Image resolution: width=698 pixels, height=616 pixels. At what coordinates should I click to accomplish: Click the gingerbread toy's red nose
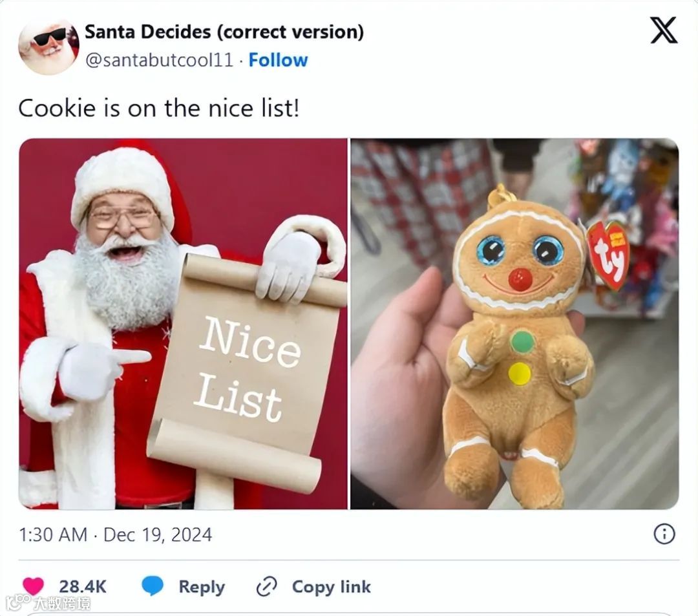coord(520,279)
